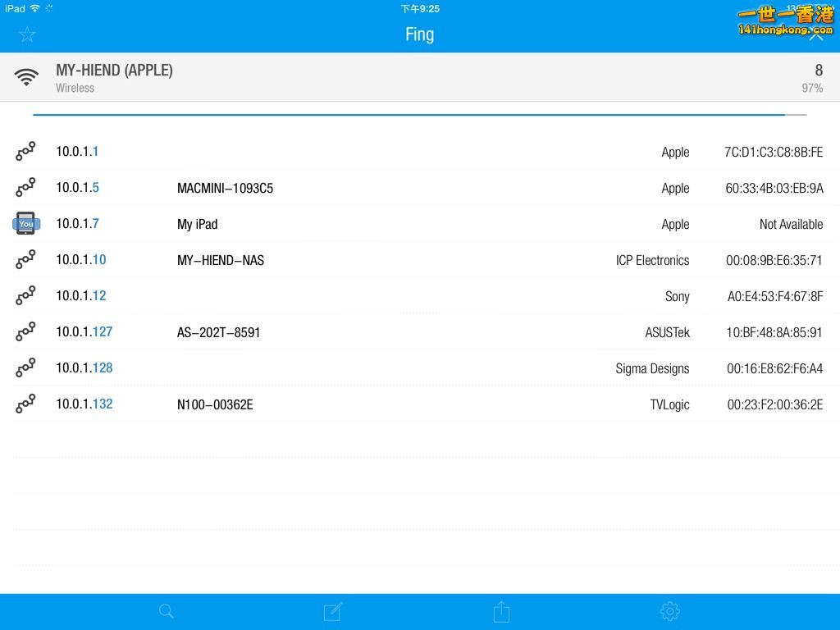Screen dimensions: 840x630
Task: Tap node icon for 10.0.1.128
Action: pyautogui.click(x=26, y=368)
